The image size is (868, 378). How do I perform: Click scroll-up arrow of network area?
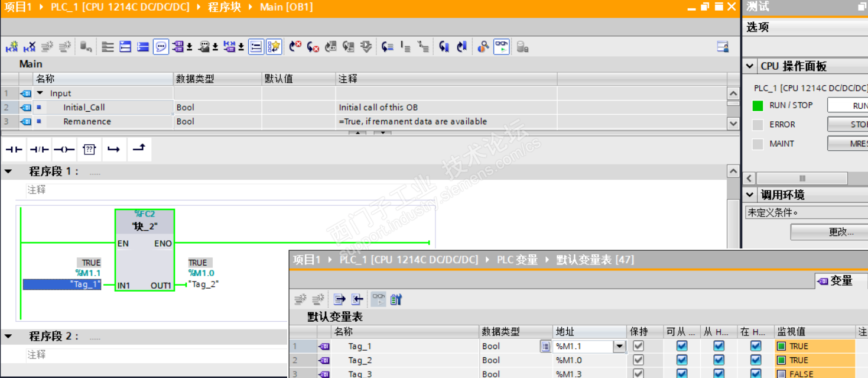[x=733, y=172]
